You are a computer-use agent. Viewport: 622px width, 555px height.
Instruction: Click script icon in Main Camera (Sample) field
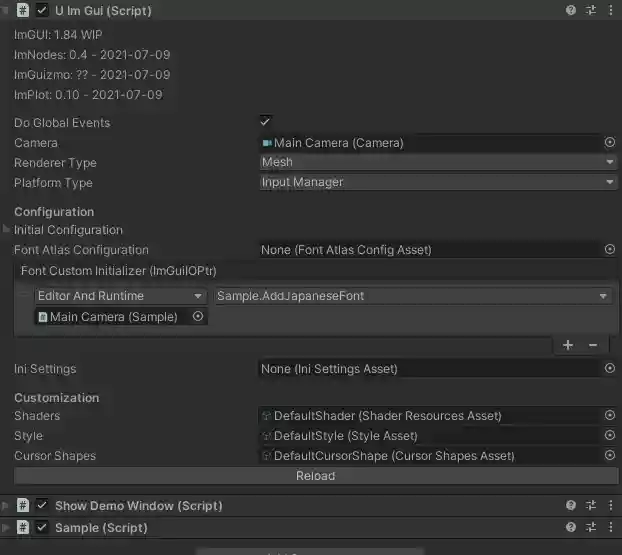pos(42,317)
